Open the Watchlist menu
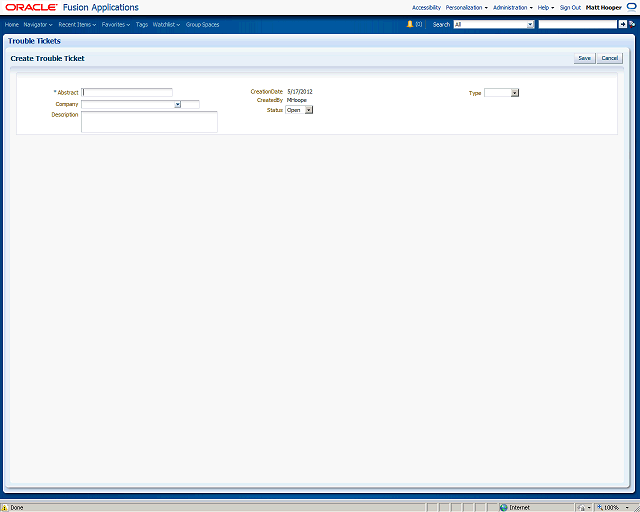The width and height of the screenshot is (640, 512). point(166,24)
